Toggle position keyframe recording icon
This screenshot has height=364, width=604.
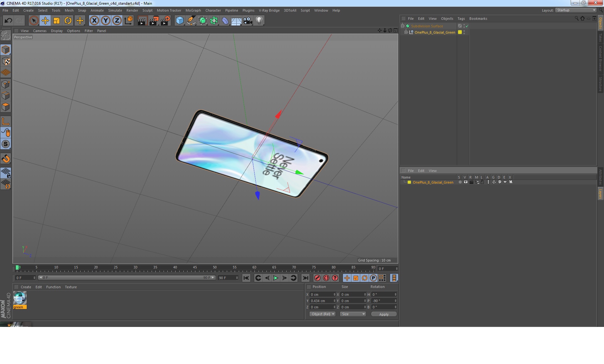click(347, 278)
